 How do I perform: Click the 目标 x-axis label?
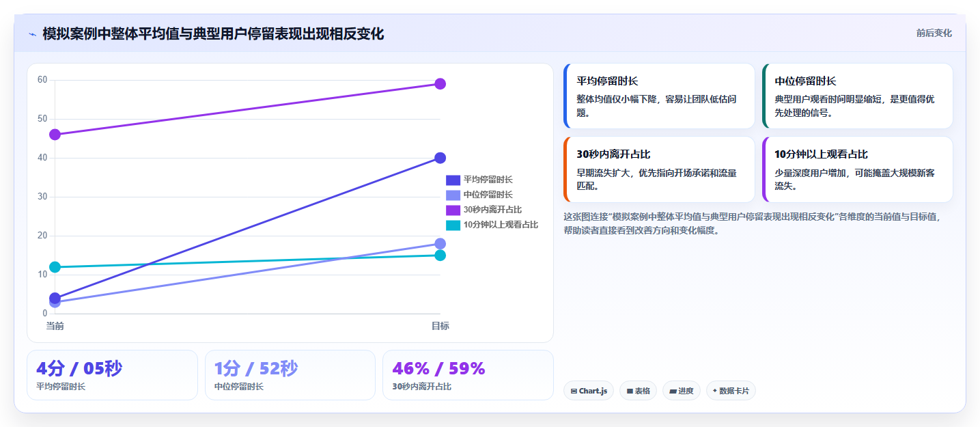tap(440, 326)
